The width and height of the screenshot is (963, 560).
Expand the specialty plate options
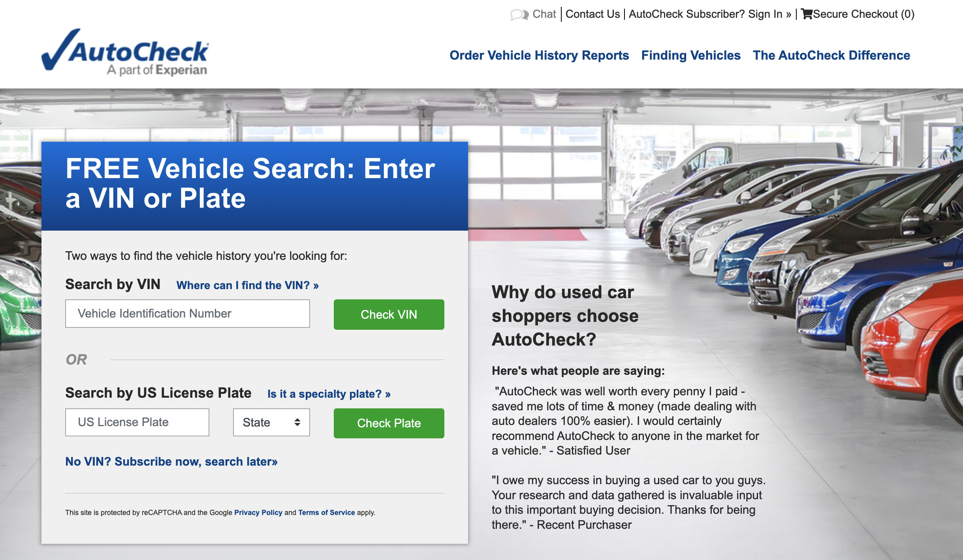coord(329,393)
